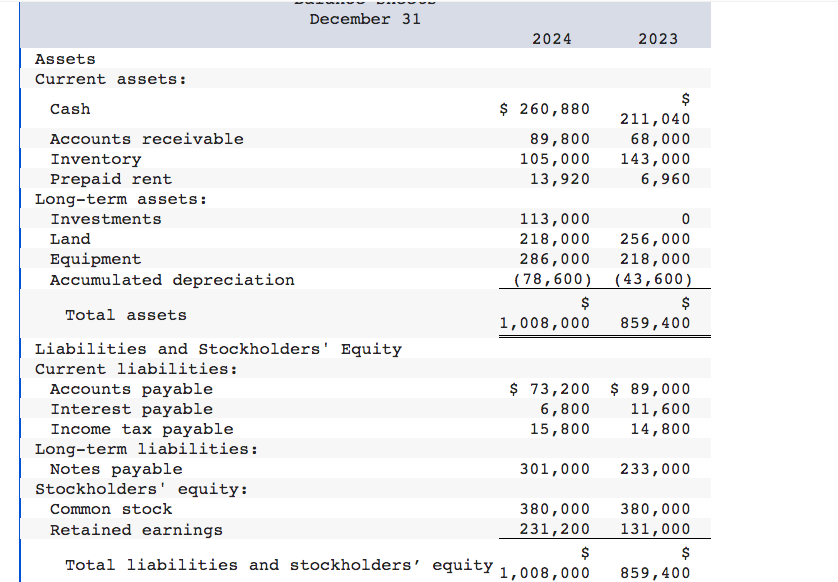Click the 2024 column header
Image resolution: width=838 pixels, height=582 pixels.
[x=553, y=38]
